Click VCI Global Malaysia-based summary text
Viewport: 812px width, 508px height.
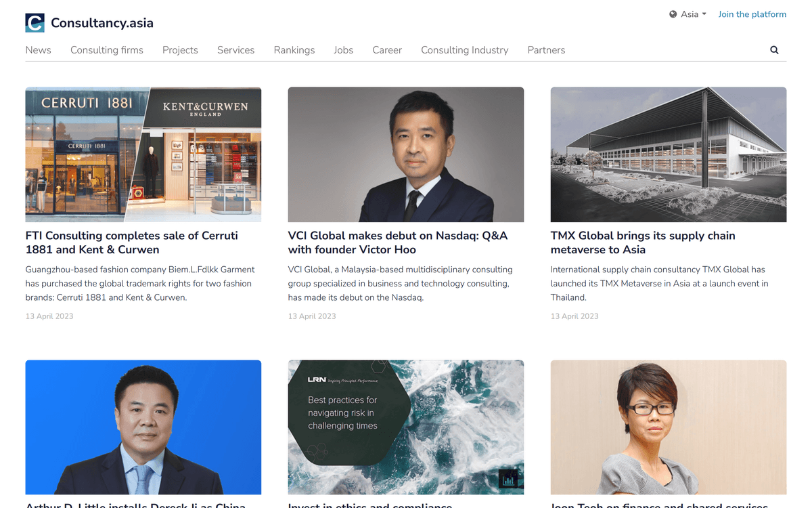[x=401, y=283]
